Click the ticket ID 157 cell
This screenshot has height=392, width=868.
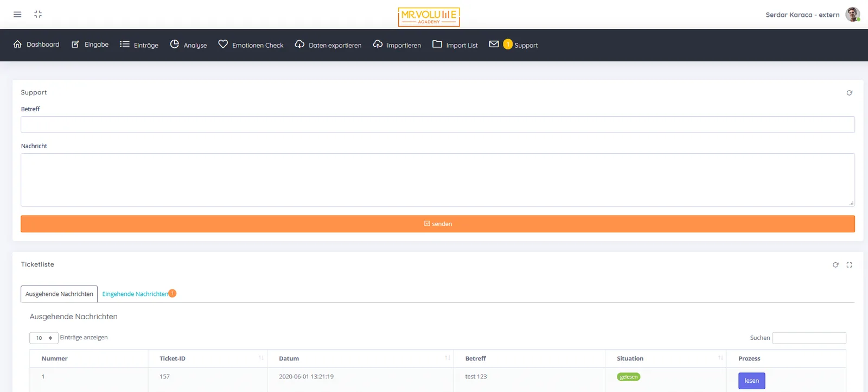pos(165,376)
